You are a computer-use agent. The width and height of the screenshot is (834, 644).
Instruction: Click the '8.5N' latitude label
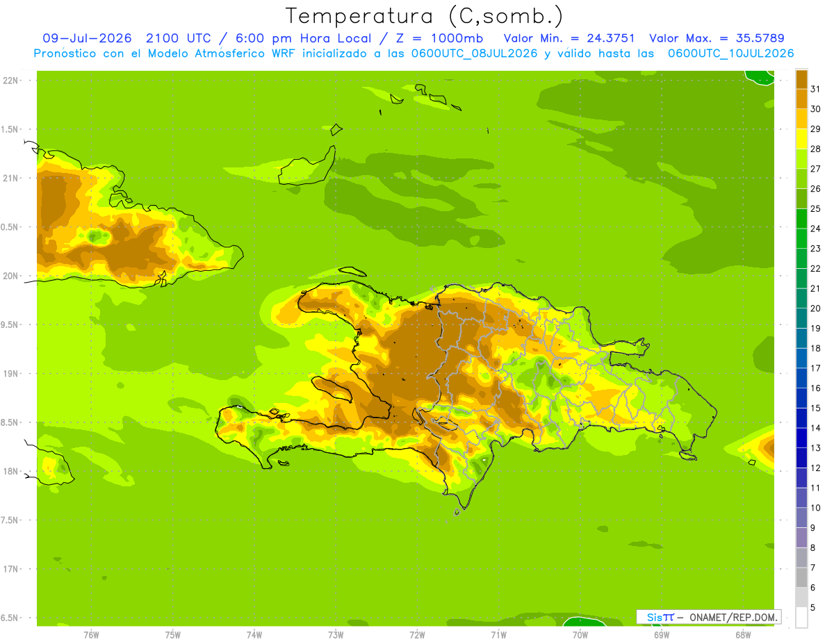click(x=10, y=422)
